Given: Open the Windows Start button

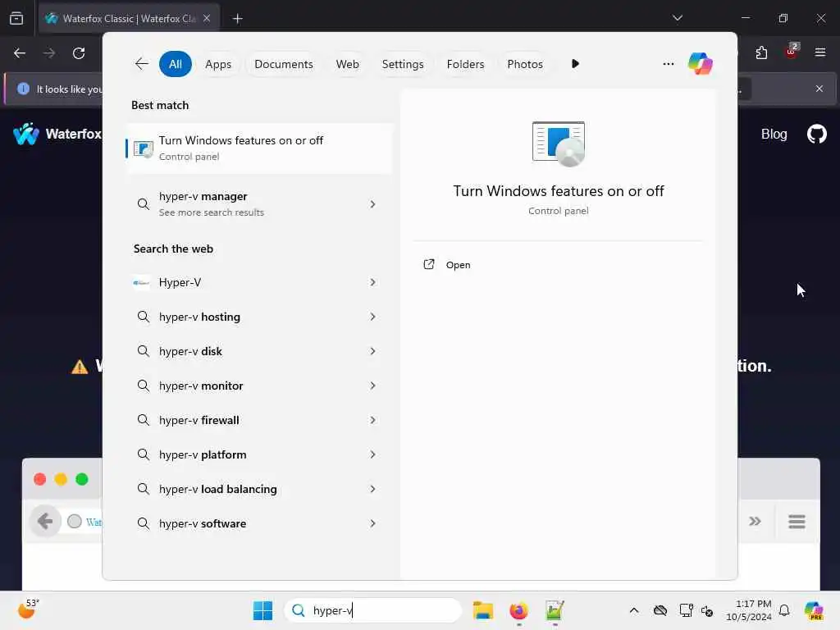Looking at the screenshot, I should point(262,610).
